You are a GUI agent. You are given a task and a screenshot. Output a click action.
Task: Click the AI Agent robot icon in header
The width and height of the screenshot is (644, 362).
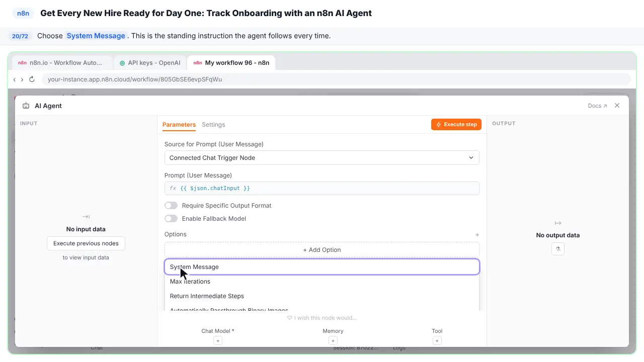pyautogui.click(x=26, y=106)
